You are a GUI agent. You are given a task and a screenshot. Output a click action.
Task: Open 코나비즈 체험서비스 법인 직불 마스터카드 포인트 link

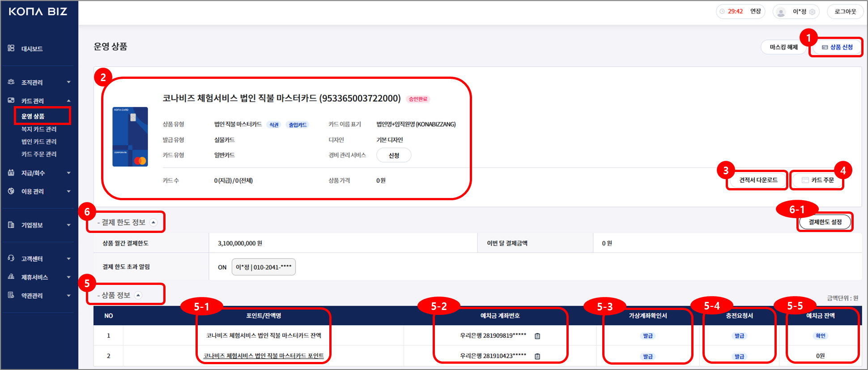(264, 356)
